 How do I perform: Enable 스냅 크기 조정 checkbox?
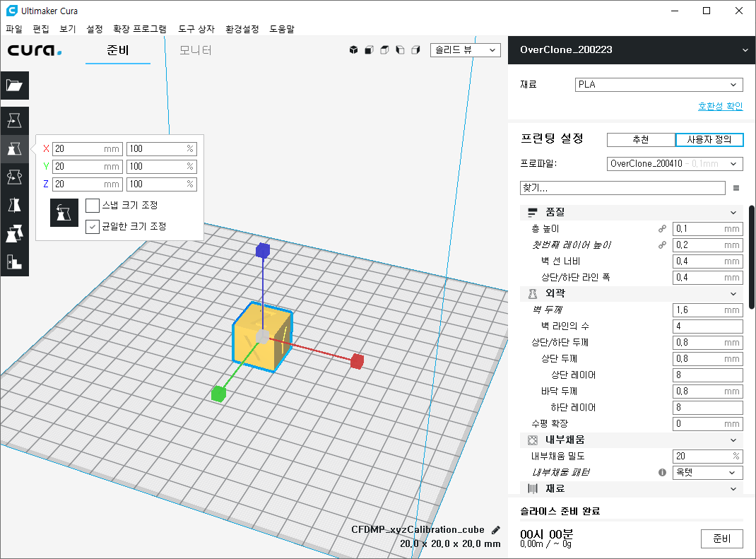(x=93, y=206)
